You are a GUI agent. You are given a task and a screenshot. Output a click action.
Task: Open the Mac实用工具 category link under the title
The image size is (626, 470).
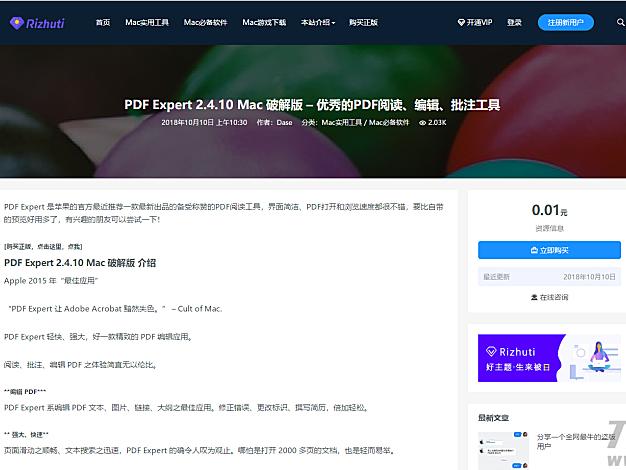(342, 123)
